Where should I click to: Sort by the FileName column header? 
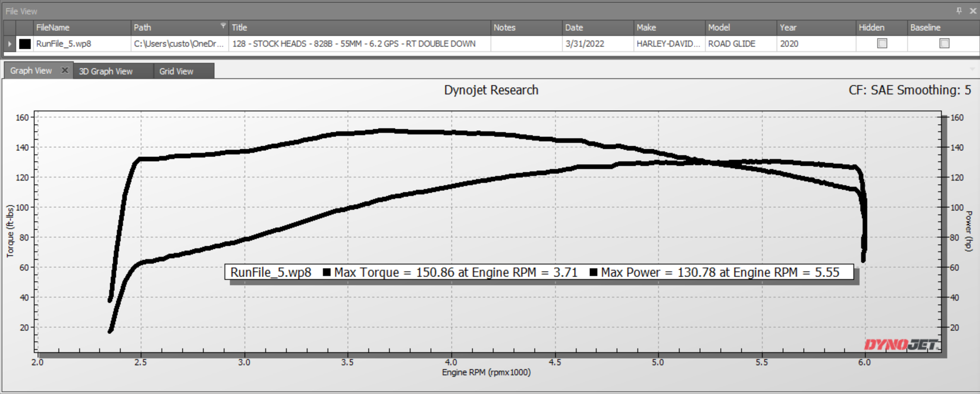[x=82, y=28]
